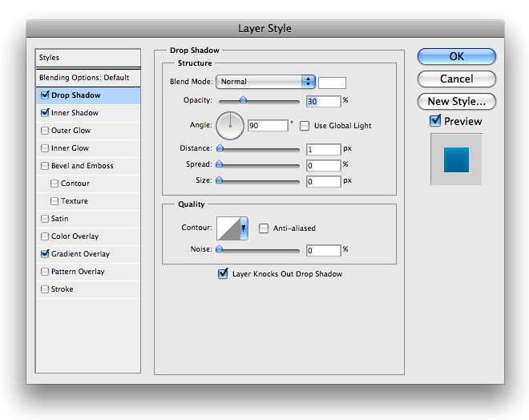Click the Opacity value field
The width and height of the screenshot is (529, 420).
click(x=324, y=101)
